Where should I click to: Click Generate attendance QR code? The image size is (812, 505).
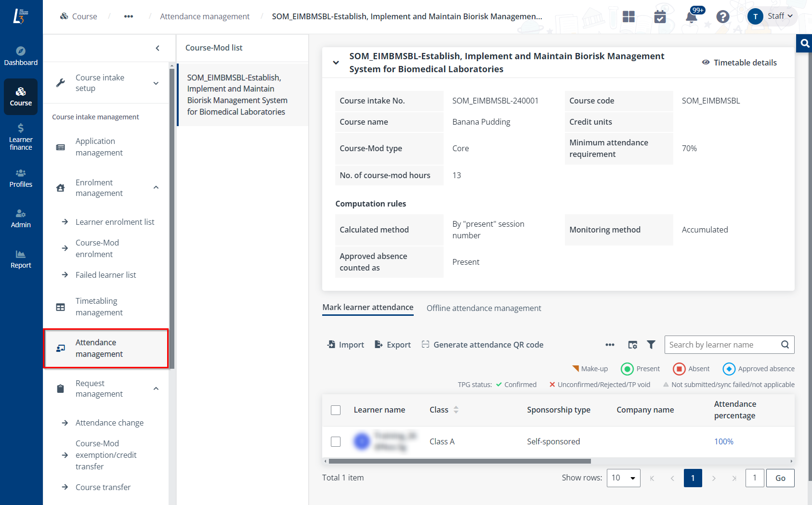click(482, 344)
